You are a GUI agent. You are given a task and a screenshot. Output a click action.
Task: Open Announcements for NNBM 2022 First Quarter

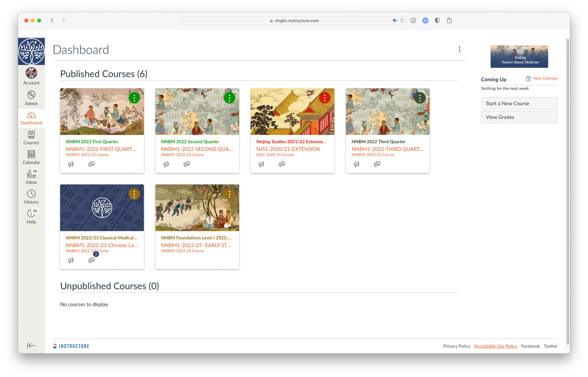(71, 164)
